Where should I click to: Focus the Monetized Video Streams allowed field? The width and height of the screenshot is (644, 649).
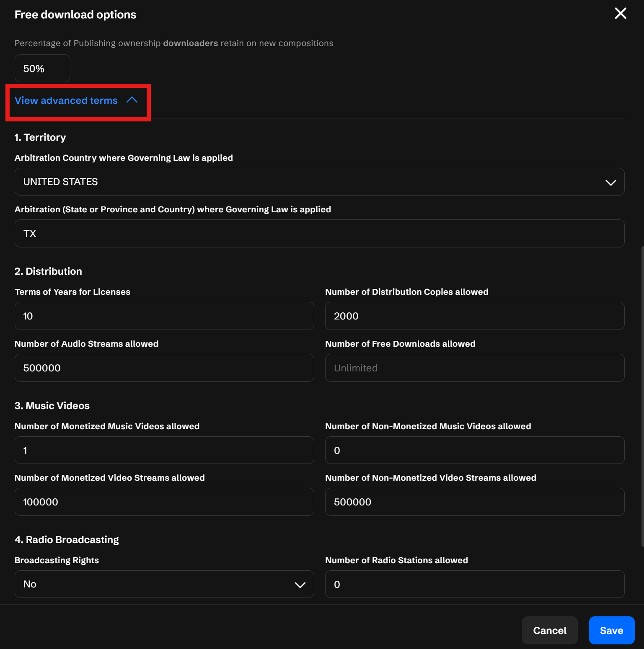click(x=164, y=502)
